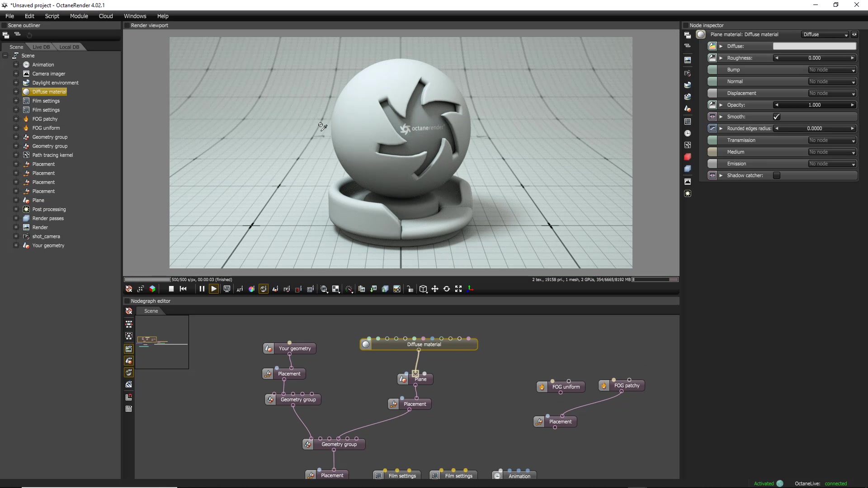The width and height of the screenshot is (868, 488).
Task: Open the Script menu
Action: coord(52,16)
